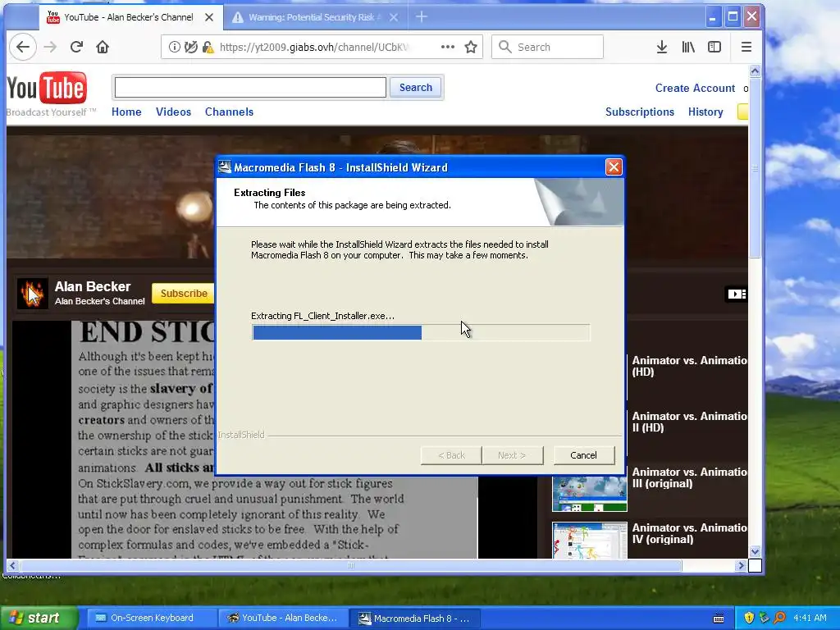This screenshot has width=840, height=630.
Task: Click page scrollbar up arrow
Action: click(755, 71)
